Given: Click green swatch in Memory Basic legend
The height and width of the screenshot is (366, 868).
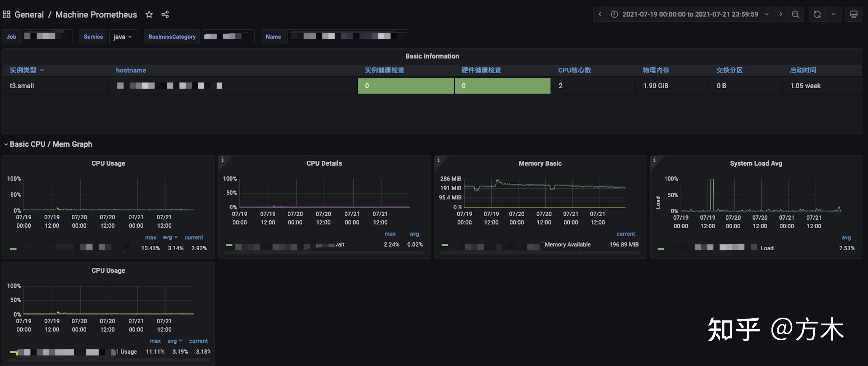Looking at the screenshot, I should (445, 245).
